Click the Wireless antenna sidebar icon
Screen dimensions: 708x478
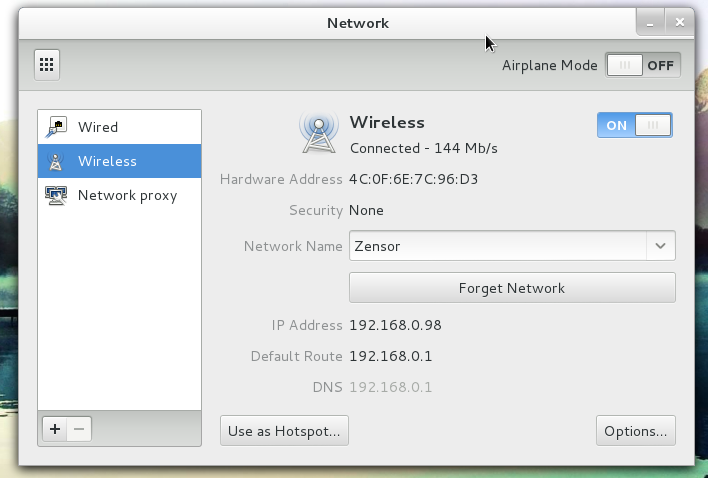coord(57,161)
